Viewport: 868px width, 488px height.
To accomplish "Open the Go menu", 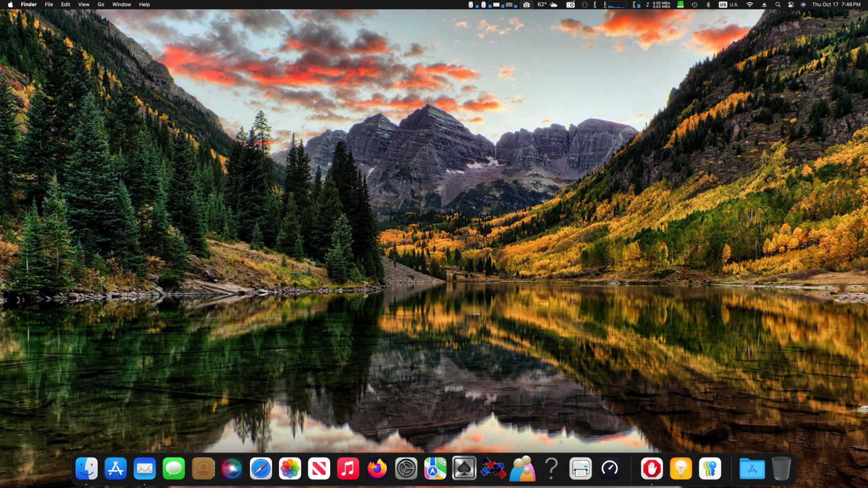I will [101, 5].
